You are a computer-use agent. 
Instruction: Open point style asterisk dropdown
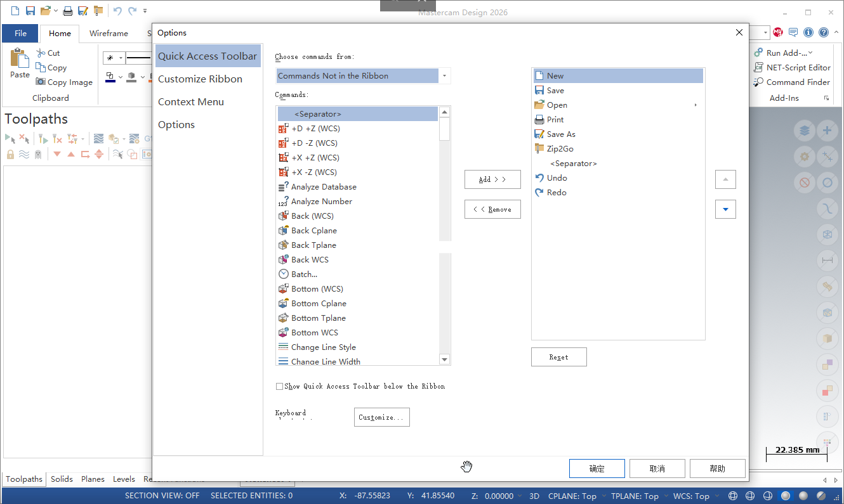point(121,58)
